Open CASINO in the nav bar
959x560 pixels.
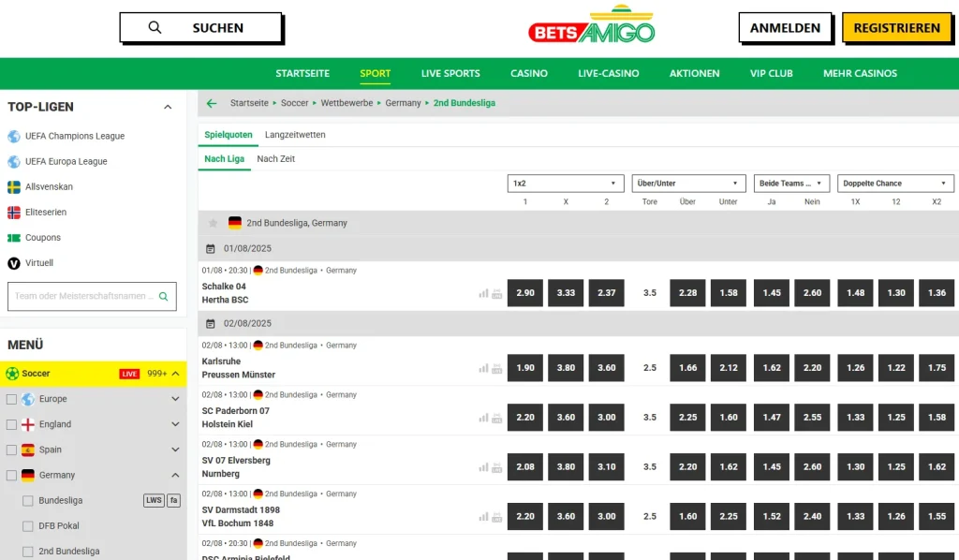[529, 73]
